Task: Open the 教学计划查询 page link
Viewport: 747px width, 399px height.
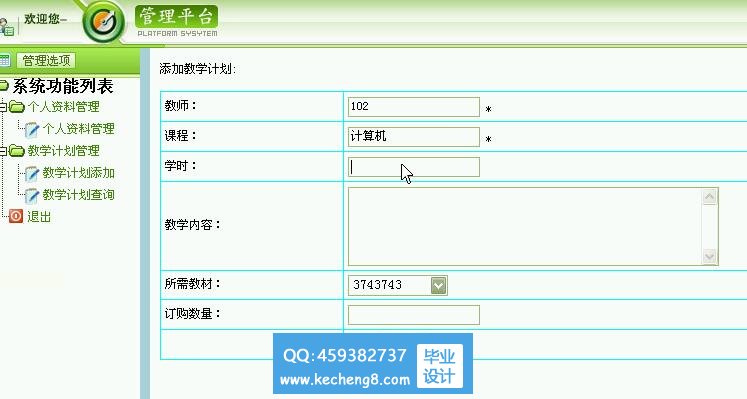Action: [x=79, y=195]
